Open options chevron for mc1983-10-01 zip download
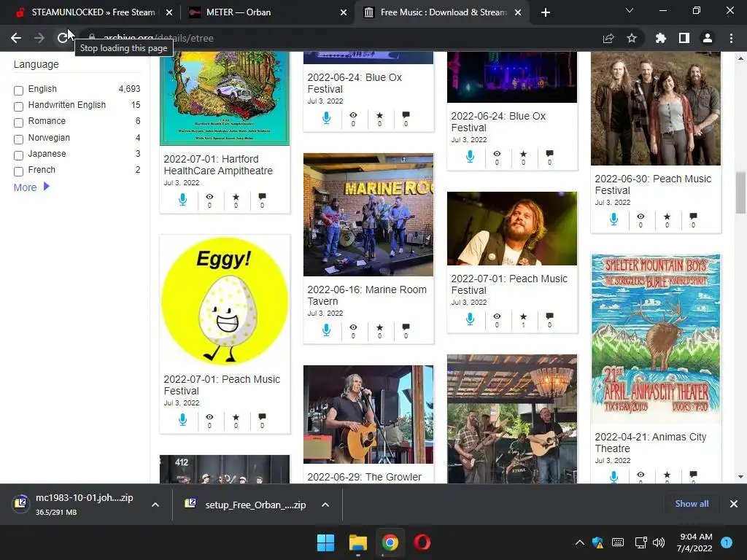Image resolution: width=747 pixels, height=560 pixels. [155, 505]
